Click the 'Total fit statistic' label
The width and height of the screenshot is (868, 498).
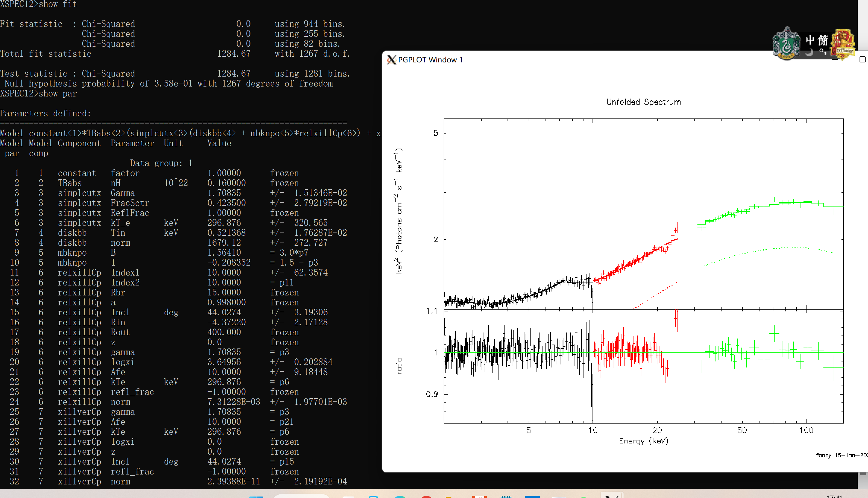click(x=46, y=53)
